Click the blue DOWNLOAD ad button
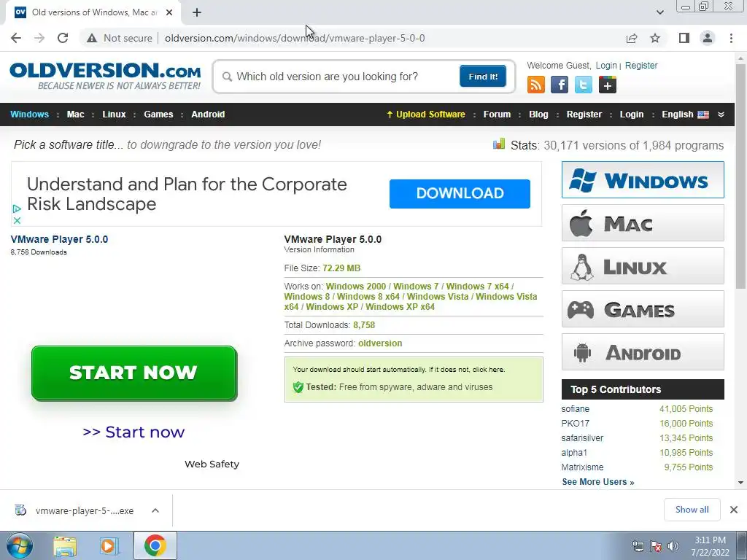This screenshot has width=747, height=560. tap(460, 193)
